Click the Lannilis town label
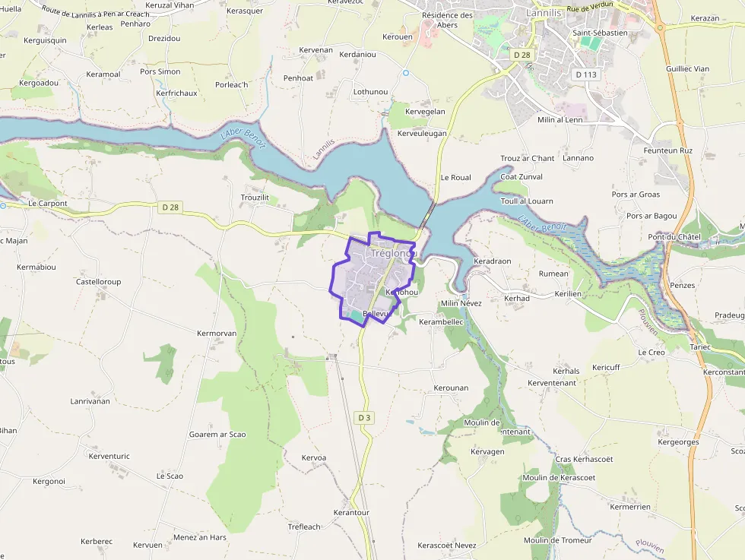This screenshot has height=560, width=745. 544,13
